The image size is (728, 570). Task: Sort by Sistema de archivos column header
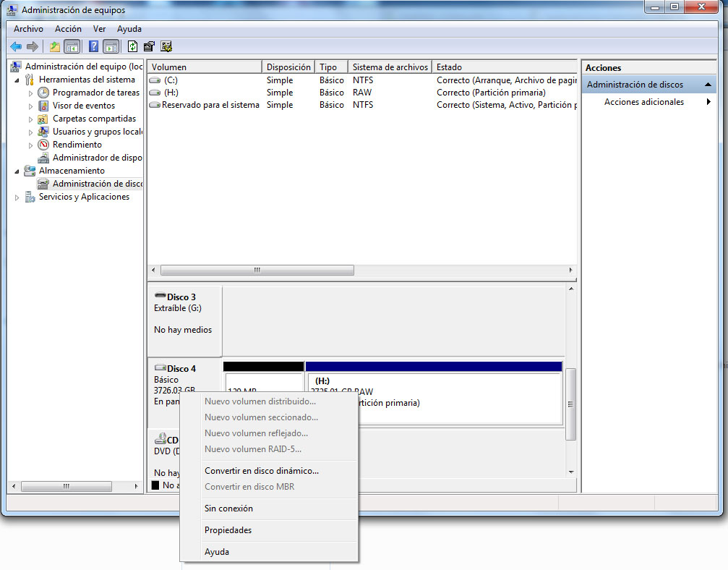[x=390, y=67]
